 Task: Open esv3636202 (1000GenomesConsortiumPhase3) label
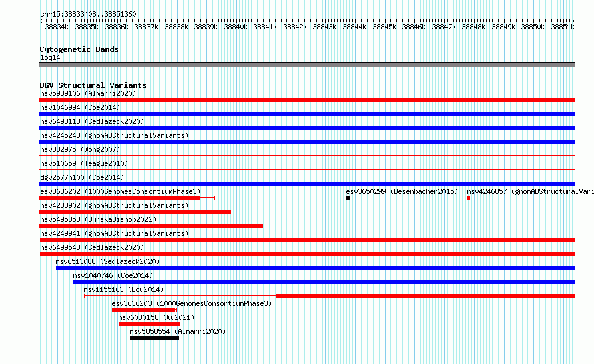tap(120, 191)
